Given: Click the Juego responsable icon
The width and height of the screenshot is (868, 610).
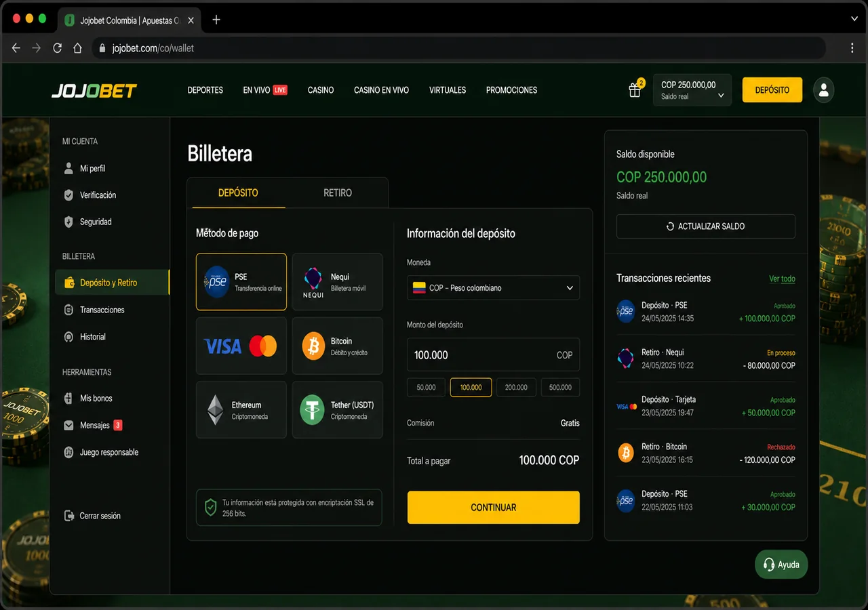Looking at the screenshot, I should coord(68,452).
